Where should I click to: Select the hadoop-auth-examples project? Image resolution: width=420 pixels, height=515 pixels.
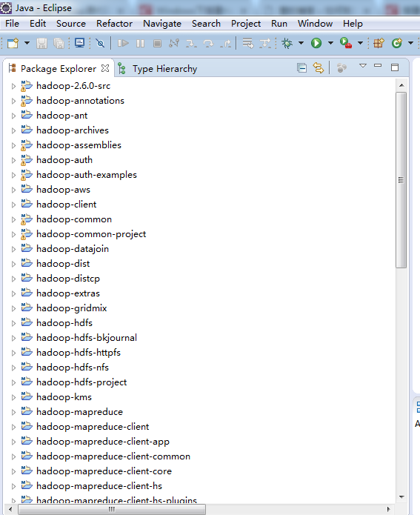[x=87, y=175]
